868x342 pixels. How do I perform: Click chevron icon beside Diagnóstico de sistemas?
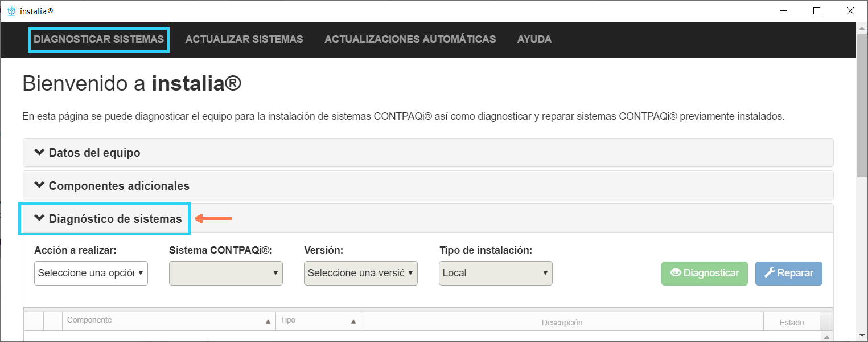tap(39, 218)
